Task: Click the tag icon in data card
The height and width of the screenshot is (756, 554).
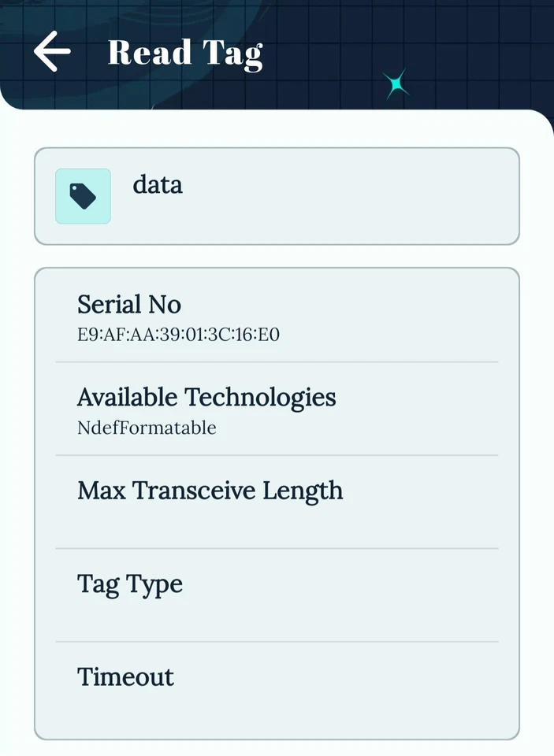Action: [x=83, y=196]
